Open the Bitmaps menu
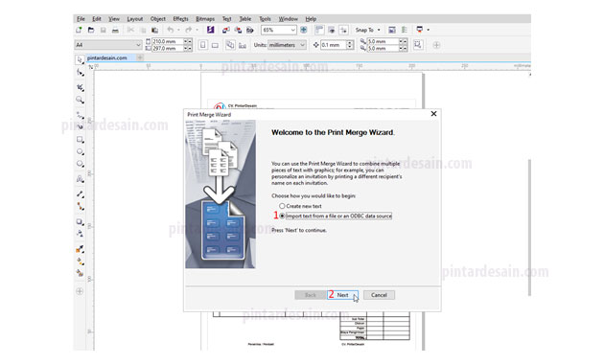Viewport: 604px width, 364px height. (x=205, y=19)
